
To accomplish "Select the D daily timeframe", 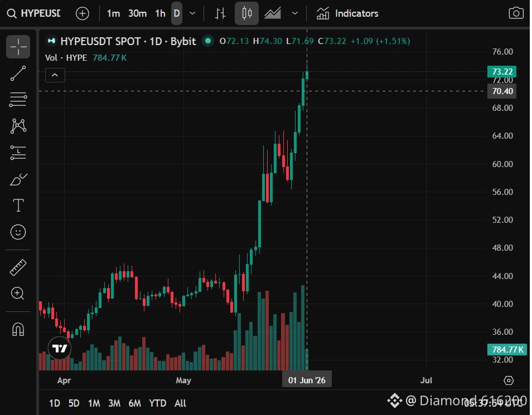I will tap(176, 13).
